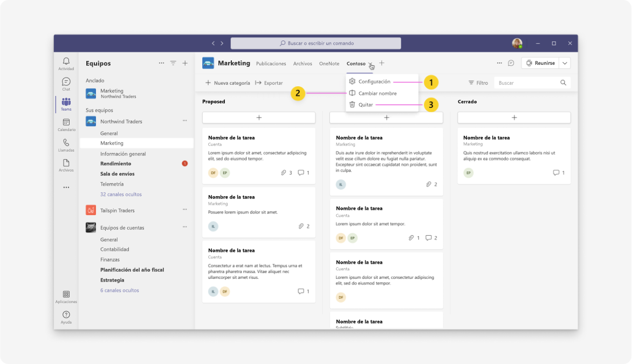Add a team with the plus icon

[185, 63]
